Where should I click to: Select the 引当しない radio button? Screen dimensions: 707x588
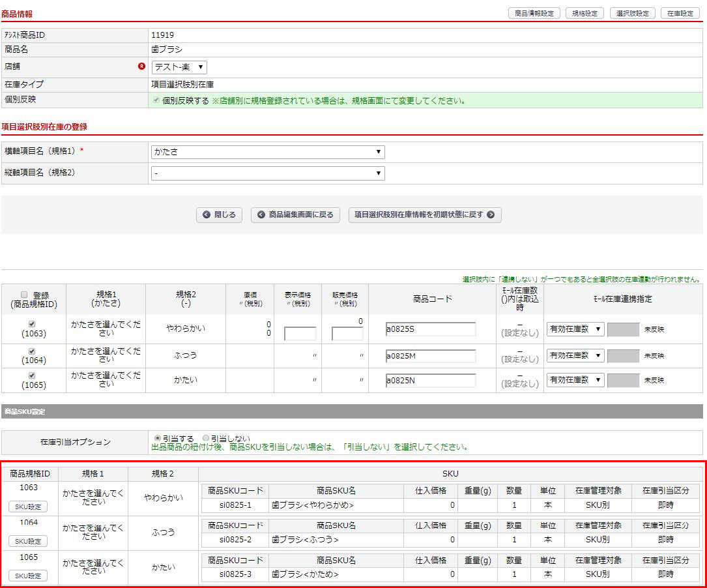tap(206, 438)
